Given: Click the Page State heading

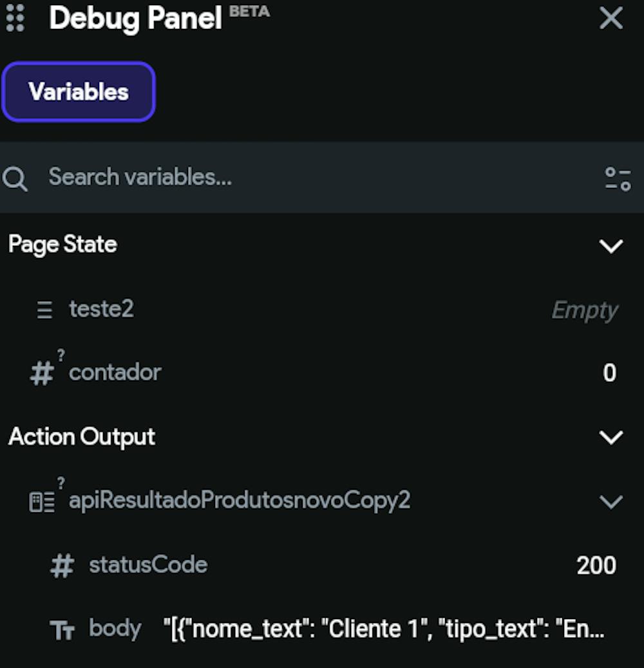Looking at the screenshot, I should coord(63,245).
